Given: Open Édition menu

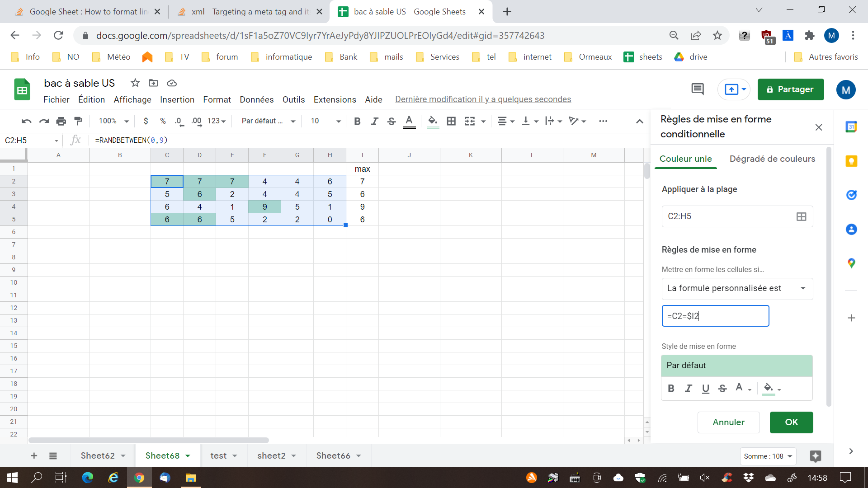Looking at the screenshot, I should point(91,99).
